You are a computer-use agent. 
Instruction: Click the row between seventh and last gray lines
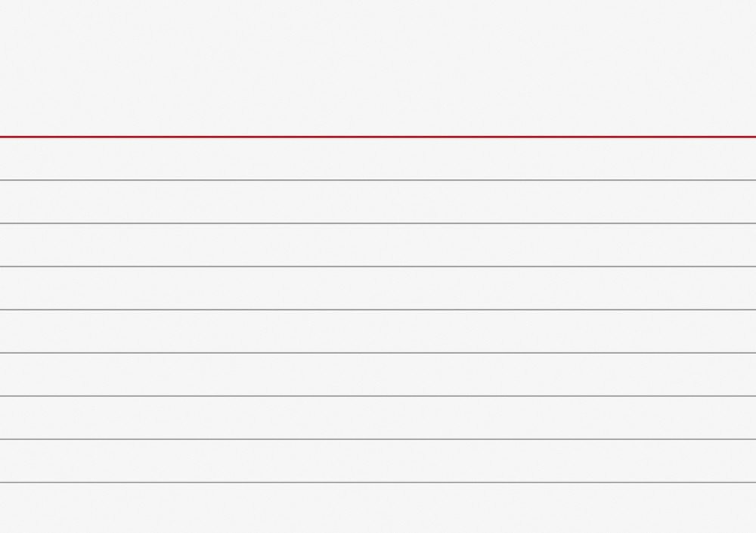point(378,460)
